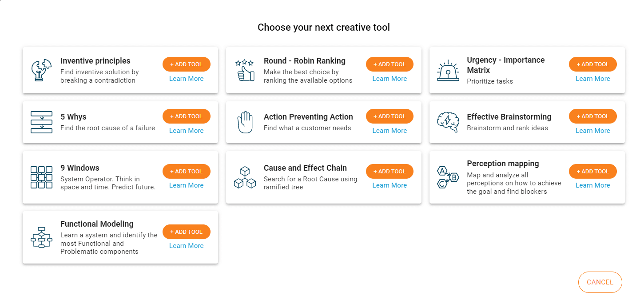This screenshot has height=296, width=644.
Task: Add the 5 Whys tool
Action: (x=186, y=116)
